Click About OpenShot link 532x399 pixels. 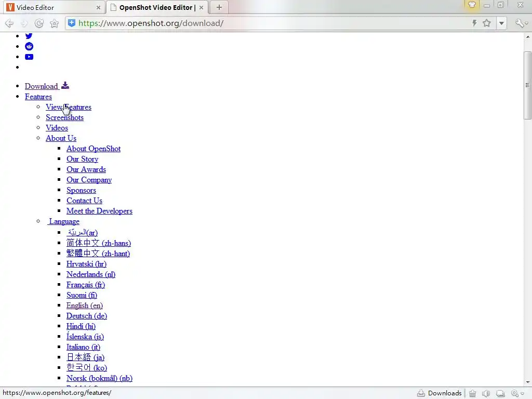tap(94, 149)
